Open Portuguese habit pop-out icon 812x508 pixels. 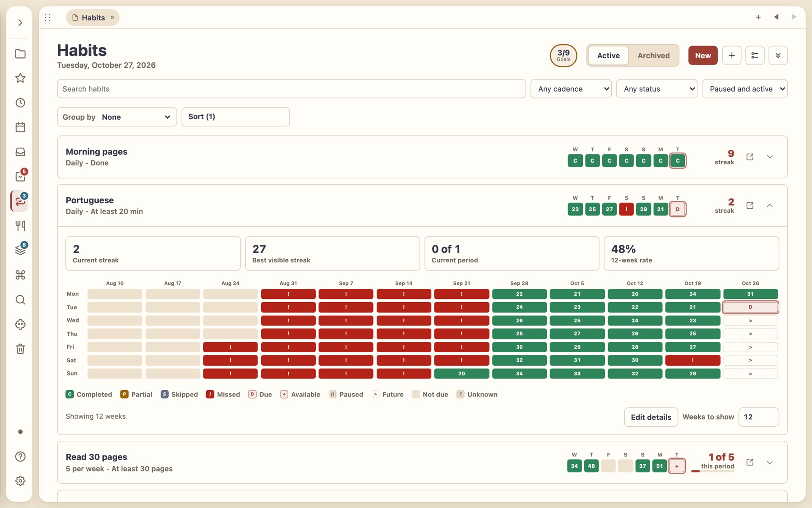750,205
